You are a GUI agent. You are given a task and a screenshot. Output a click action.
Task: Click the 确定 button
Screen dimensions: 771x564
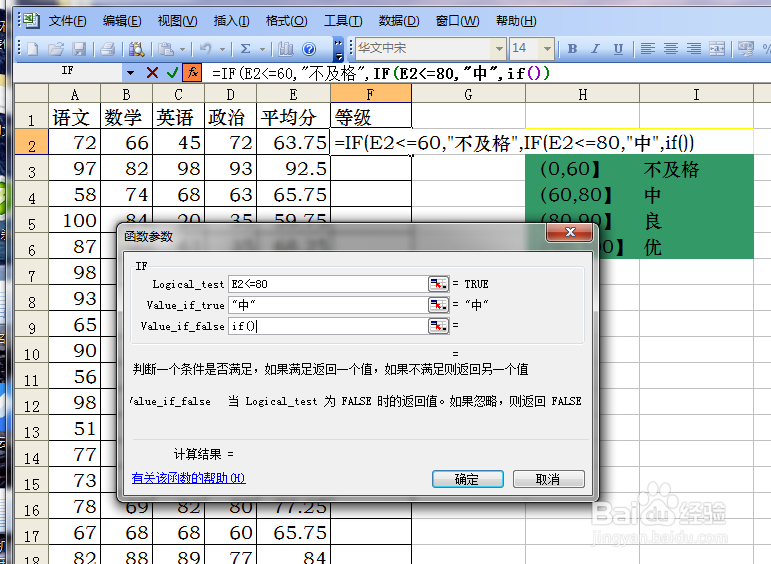click(x=468, y=479)
